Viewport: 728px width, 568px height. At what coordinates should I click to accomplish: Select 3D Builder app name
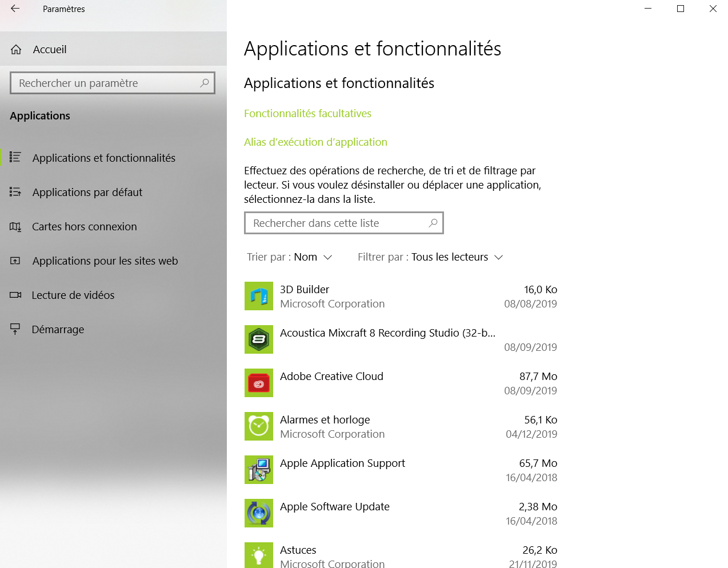click(305, 289)
